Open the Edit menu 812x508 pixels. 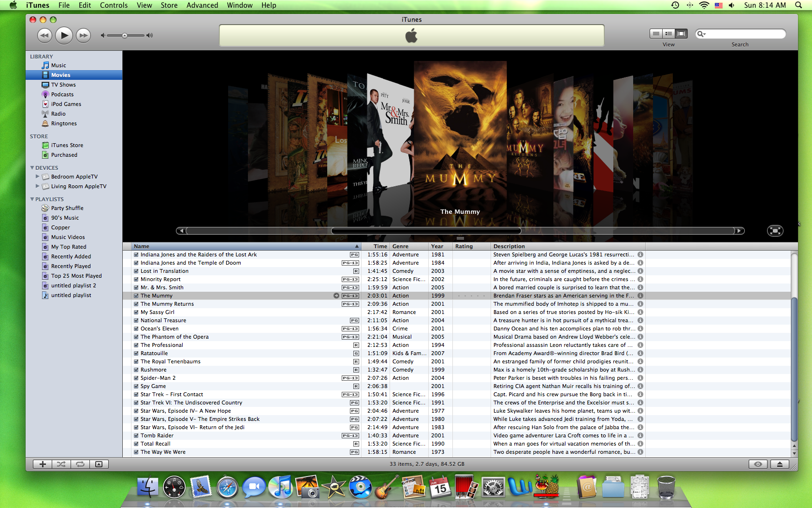[x=85, y=5]
